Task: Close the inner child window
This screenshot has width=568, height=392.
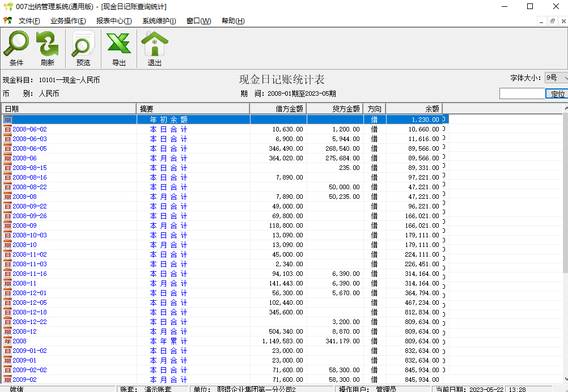Action: pyautogui.click(x=563, y=22)
